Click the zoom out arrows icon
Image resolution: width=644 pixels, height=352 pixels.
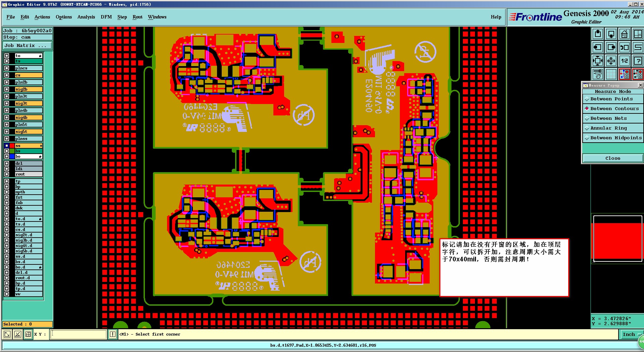tap(611, 61)
